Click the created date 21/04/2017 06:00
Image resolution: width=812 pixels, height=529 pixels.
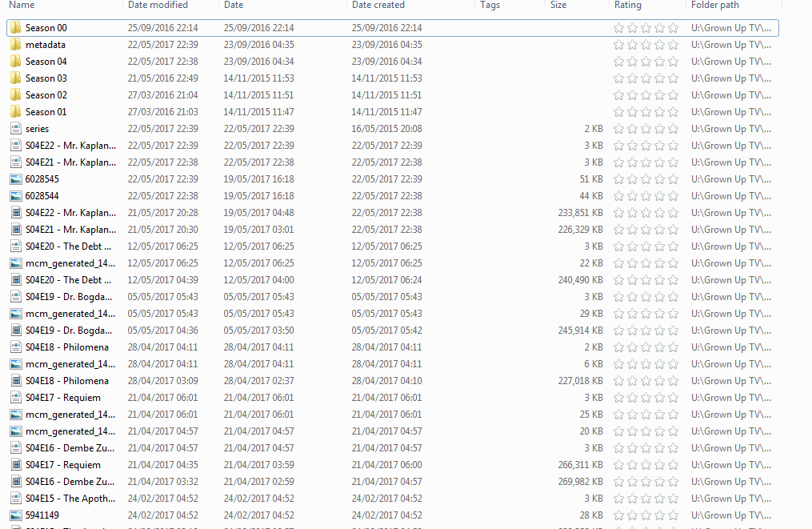click(x=387, y=465)
